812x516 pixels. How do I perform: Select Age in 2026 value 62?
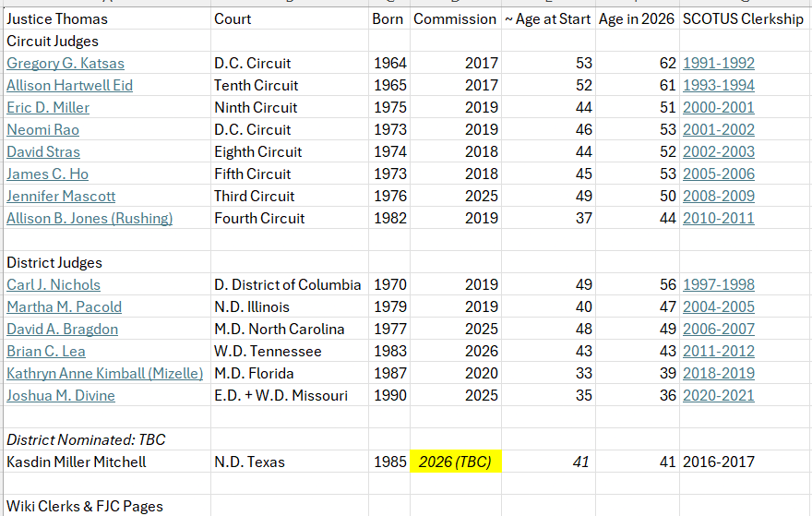click(x=638, y=63)
